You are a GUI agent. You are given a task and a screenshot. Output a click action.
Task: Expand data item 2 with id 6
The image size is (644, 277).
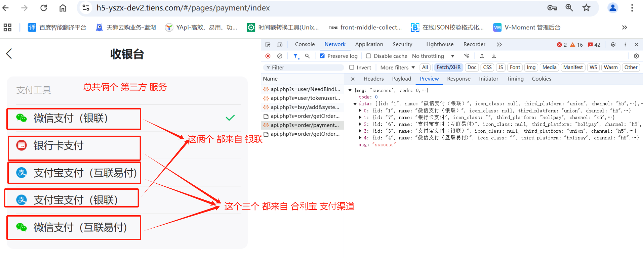(x=360, y=124)
